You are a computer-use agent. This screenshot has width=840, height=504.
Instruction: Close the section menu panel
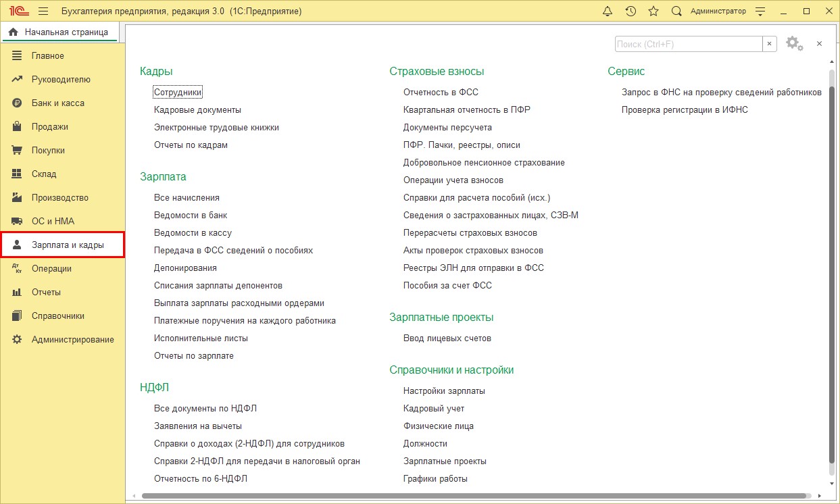pyautogui.click(x=819, y=44)
